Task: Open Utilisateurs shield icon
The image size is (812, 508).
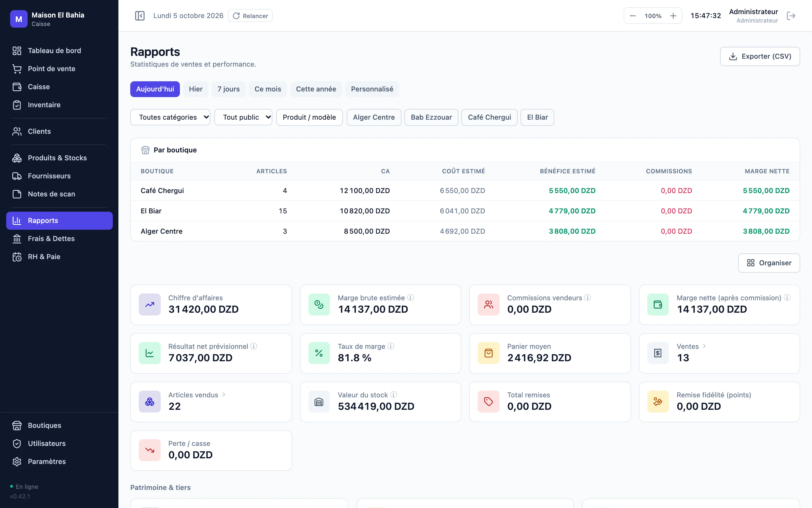Action: [17, 443]
